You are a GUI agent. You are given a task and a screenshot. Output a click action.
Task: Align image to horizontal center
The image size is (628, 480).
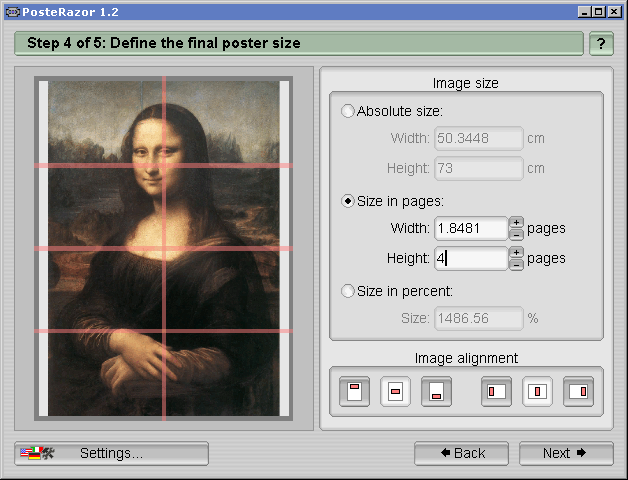tap(537, 391)
